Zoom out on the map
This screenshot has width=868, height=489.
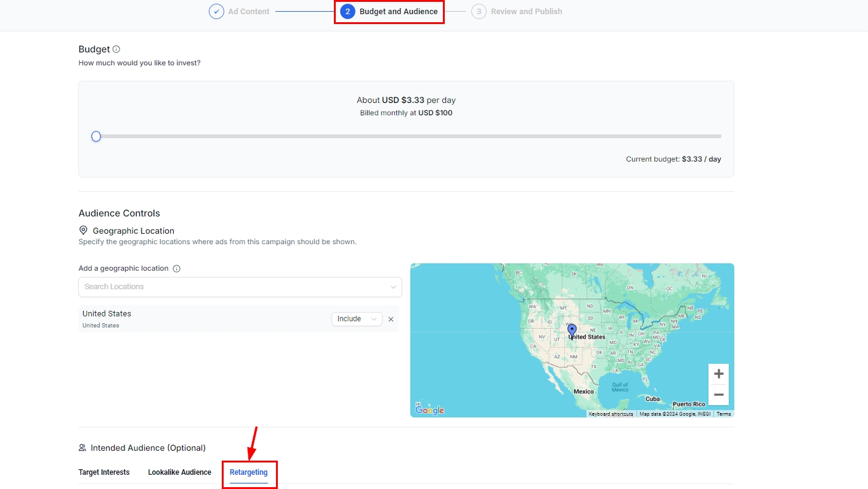718,395
